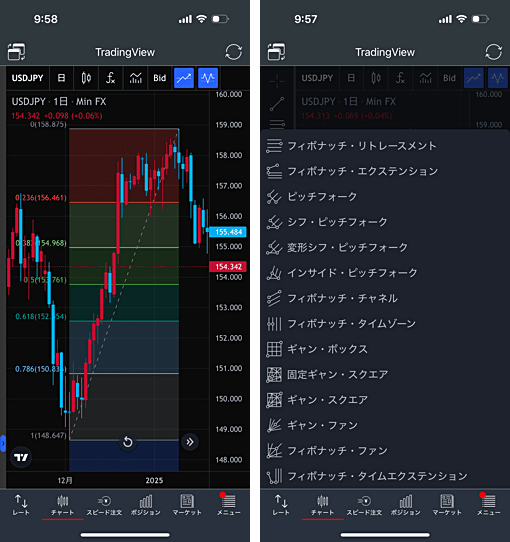Open the レート tab on right phone
The image size is (510, 542).
[x=281, y=505]
